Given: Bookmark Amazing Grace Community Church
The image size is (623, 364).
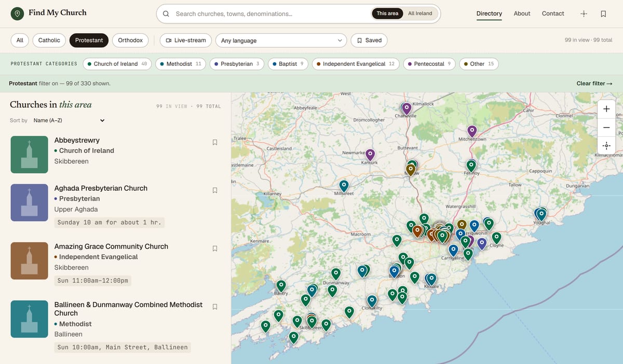Looking at the screenshot, I should (x=215, y=248).
